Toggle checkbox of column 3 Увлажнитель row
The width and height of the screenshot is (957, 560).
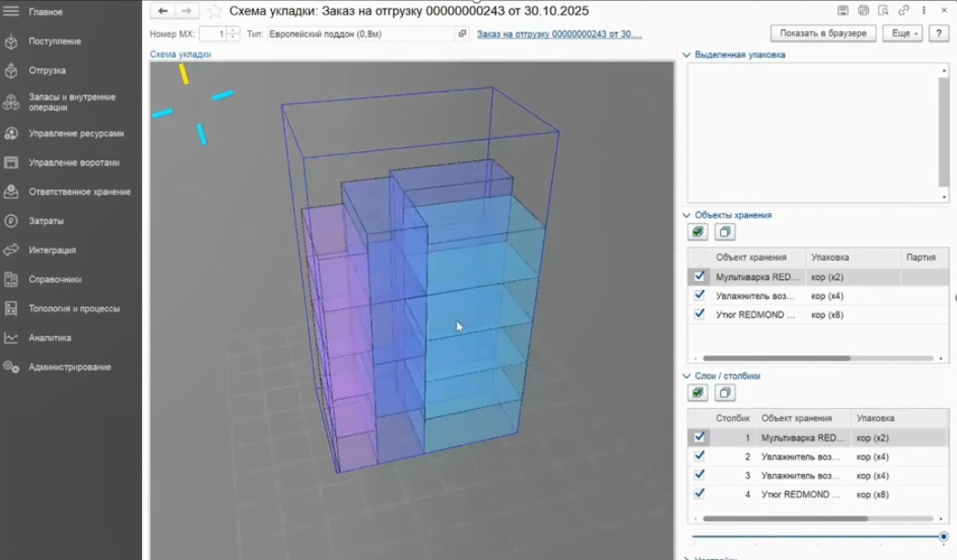point(700,475)
